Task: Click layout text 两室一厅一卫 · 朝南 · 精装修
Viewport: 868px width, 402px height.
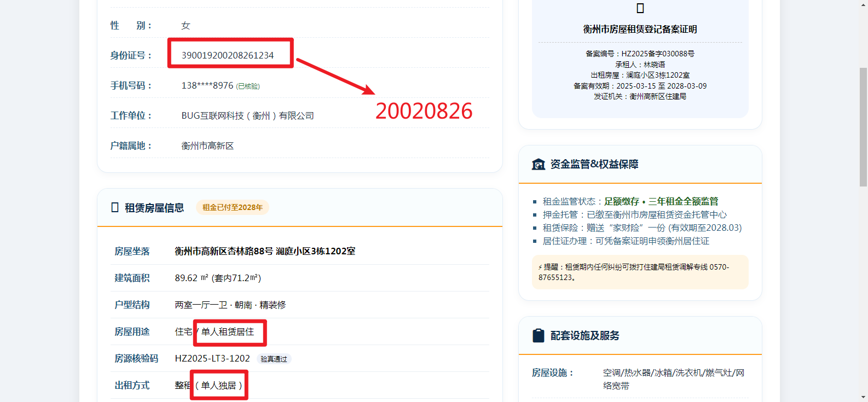Action: point(230,305)
